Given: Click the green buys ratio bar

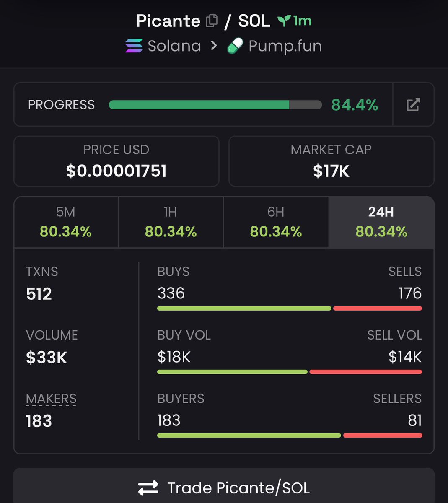Looking at the screenshot, I should pyautogui.click(x=243, y=308).
